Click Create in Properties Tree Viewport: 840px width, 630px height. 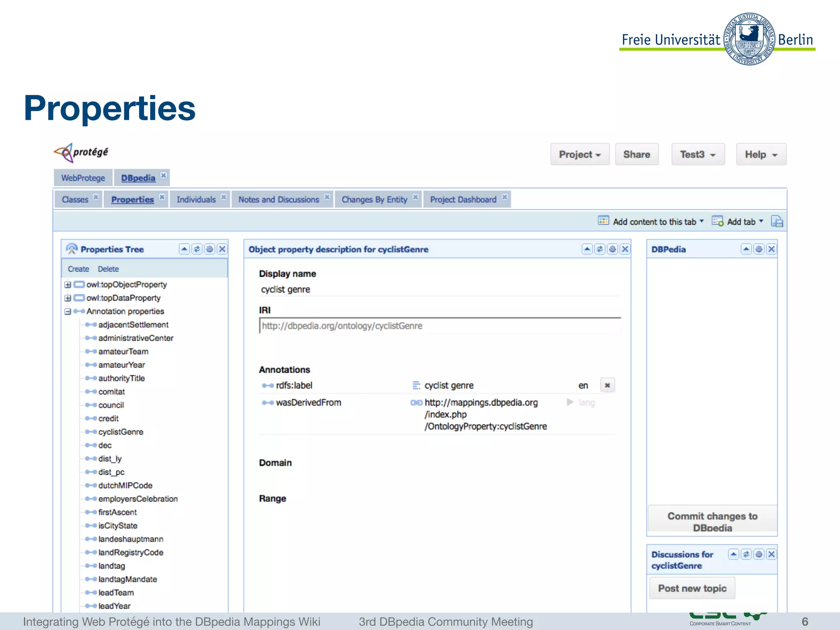78,269
